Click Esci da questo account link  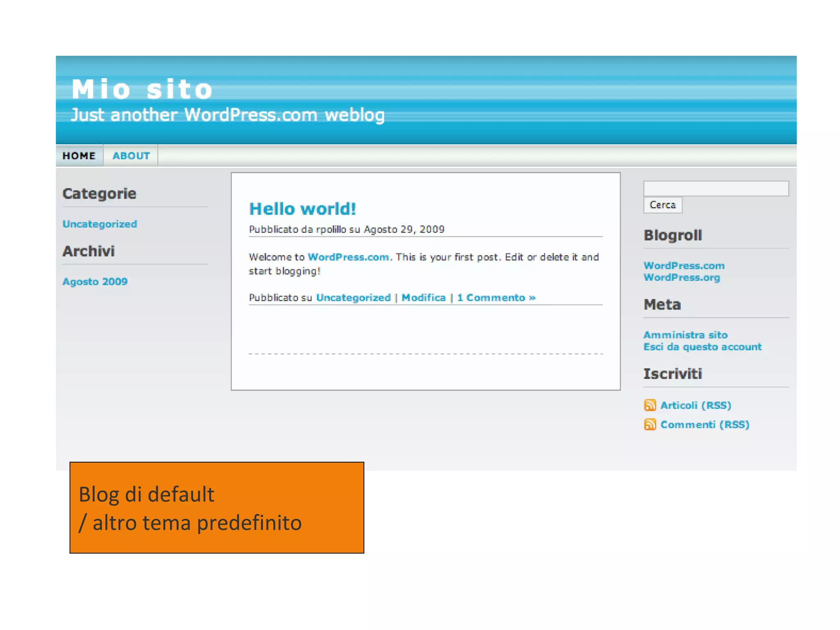coord(702,347)
